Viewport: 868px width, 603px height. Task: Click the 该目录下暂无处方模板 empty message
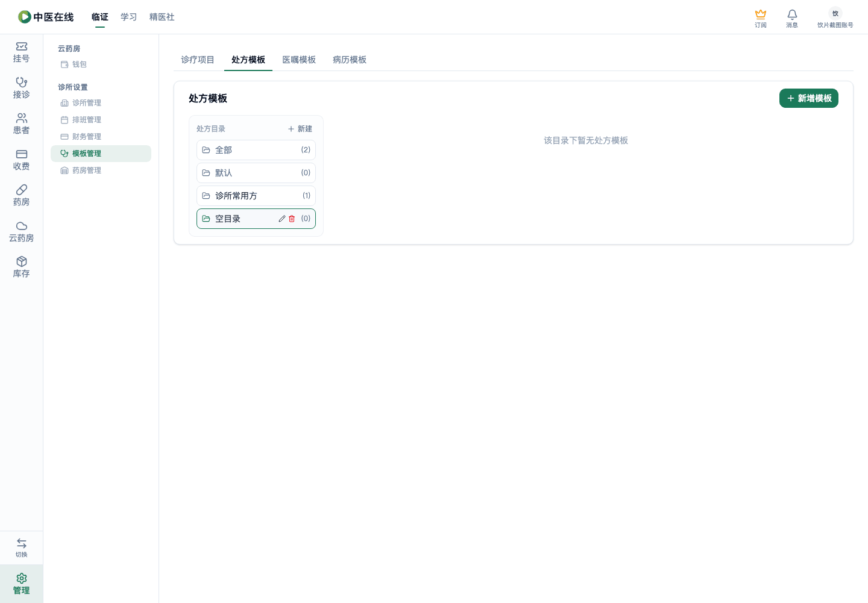[586, 140]
